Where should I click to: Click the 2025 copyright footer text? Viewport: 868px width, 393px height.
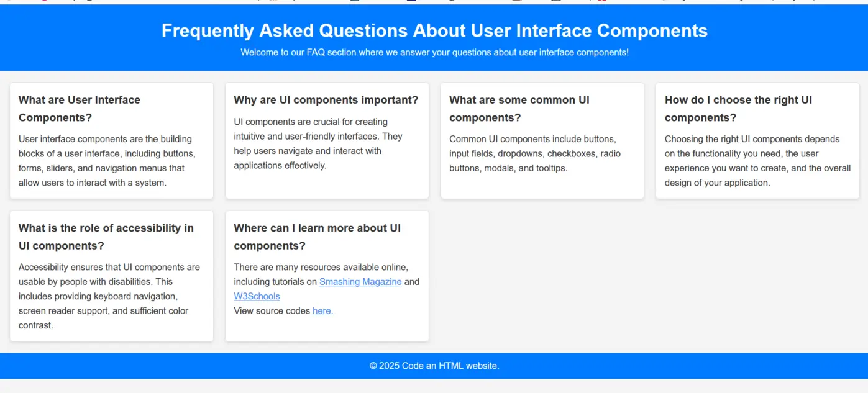pyautogui.click(x=434, y=366)
